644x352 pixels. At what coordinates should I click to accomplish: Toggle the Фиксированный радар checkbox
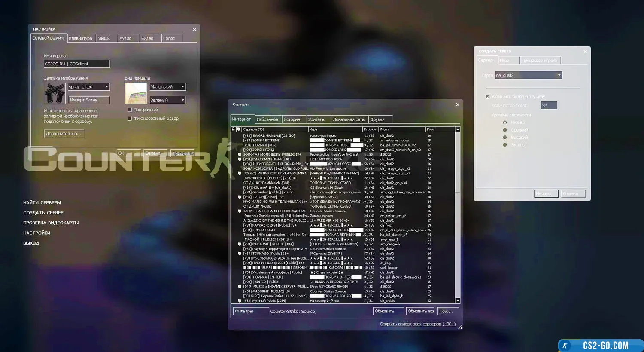click(130, 119)
